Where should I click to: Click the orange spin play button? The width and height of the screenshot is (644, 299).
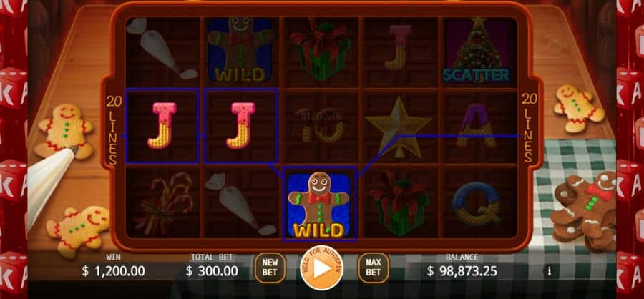coord(322,268)
